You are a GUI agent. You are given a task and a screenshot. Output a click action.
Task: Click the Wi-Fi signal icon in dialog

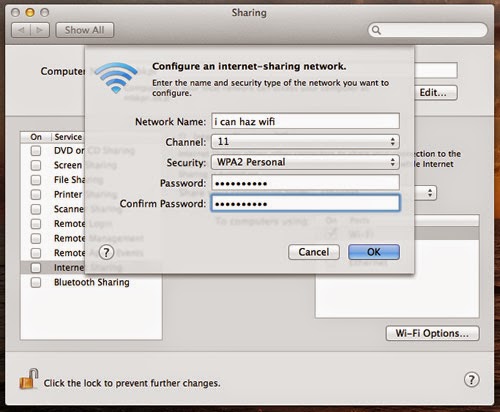[116, 78]
